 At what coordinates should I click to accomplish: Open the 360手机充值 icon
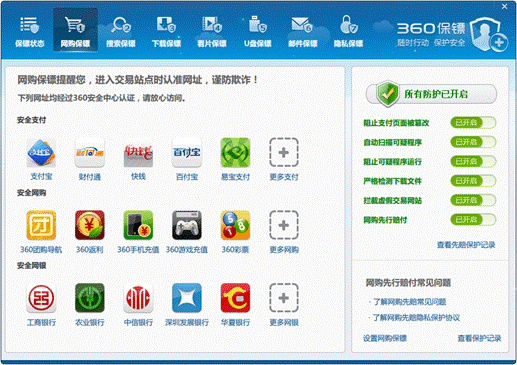coord(138,225)
